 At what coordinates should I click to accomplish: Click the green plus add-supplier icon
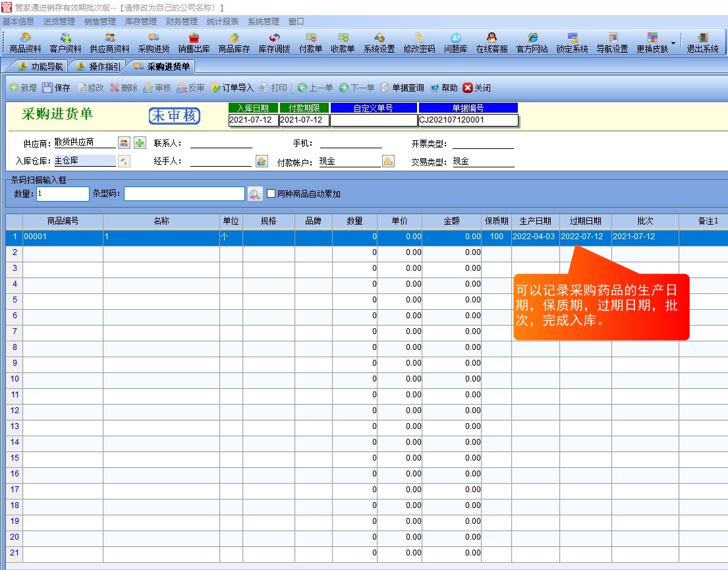click(140, 143)
